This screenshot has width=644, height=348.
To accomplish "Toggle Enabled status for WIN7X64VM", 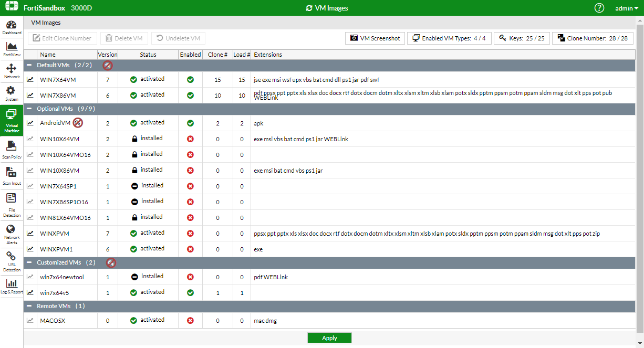I will (x=190, y=80).
